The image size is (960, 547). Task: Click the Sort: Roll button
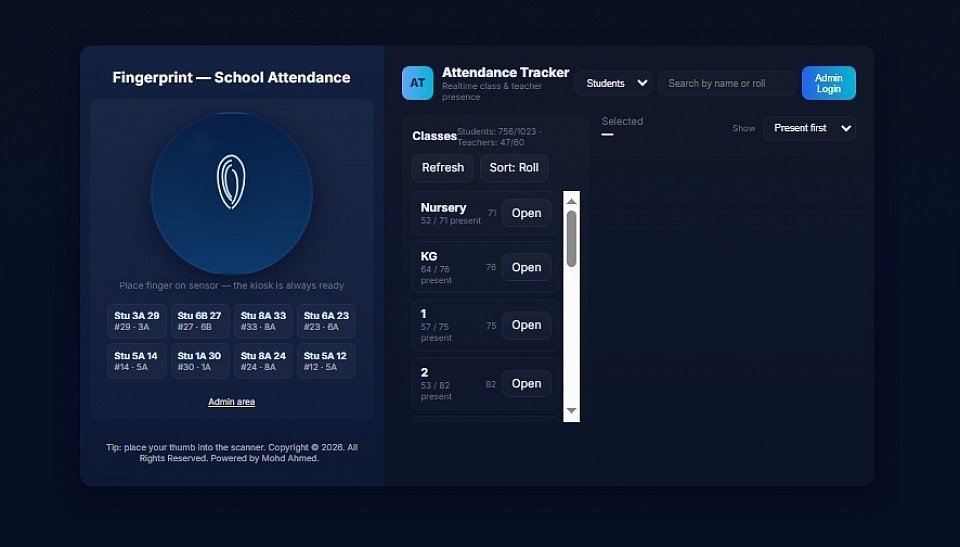point(514,168)
